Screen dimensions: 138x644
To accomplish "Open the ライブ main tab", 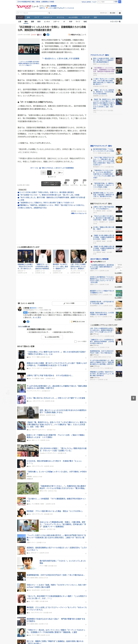I will pyautogui.click(x=37, y=17).
